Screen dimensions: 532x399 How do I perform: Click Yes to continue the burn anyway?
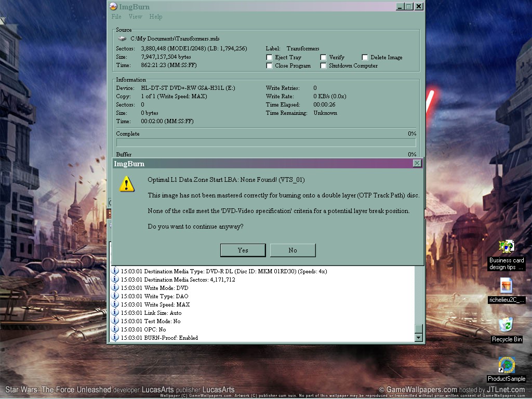(243, 250)
